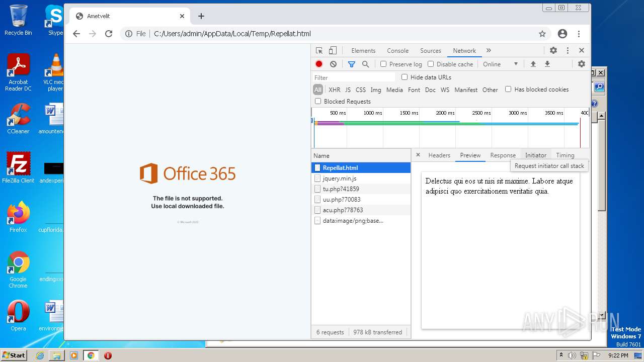Switch to the Console tab
Viewport: 644px width, 362px height.
[397, 51]
